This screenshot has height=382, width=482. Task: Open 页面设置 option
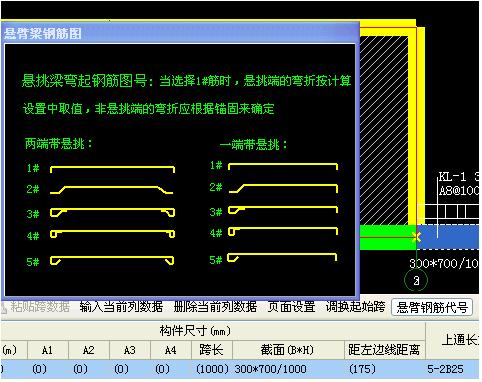pos(292,306)
